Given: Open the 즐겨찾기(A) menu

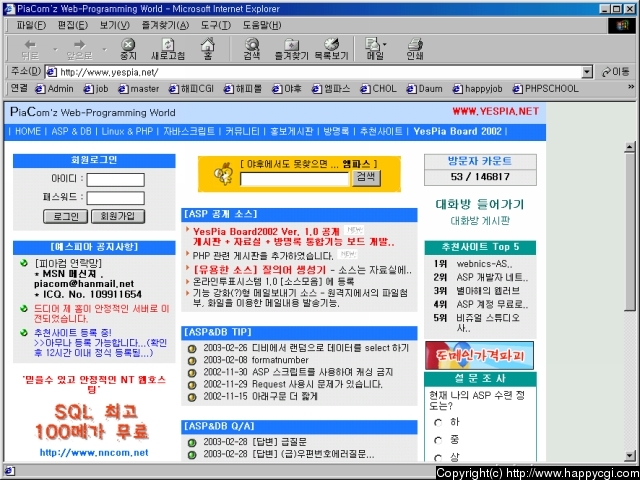Looking at the screenshot, I should click(165, 25).
